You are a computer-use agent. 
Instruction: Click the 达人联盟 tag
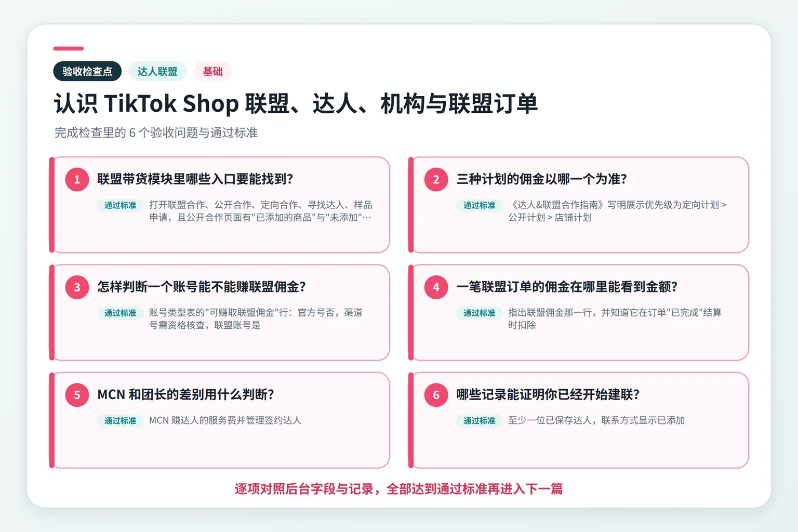[x=157, y=71]
